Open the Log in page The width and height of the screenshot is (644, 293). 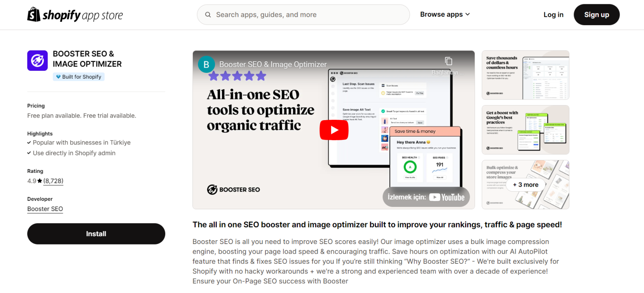click(553, 15)
